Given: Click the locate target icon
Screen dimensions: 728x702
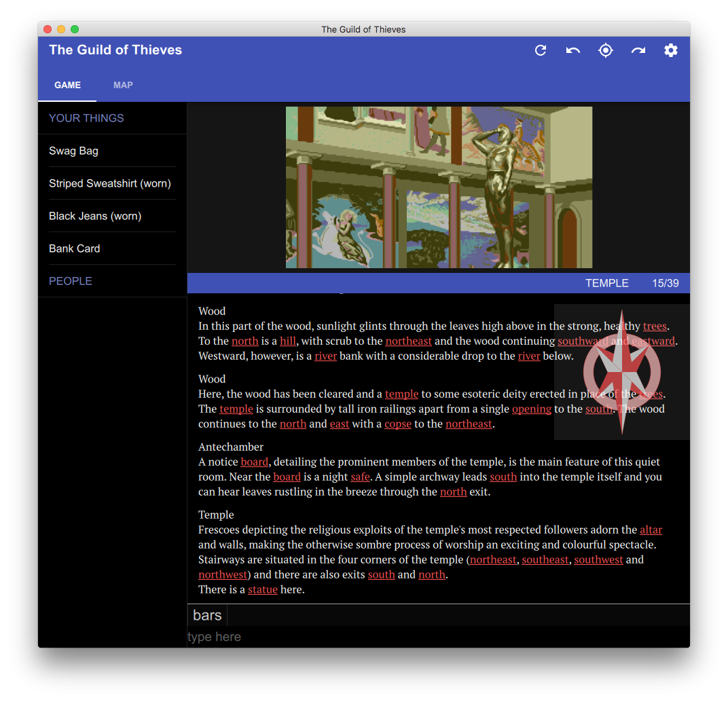Looking at the screenshot, I should (x=606, y=50).
